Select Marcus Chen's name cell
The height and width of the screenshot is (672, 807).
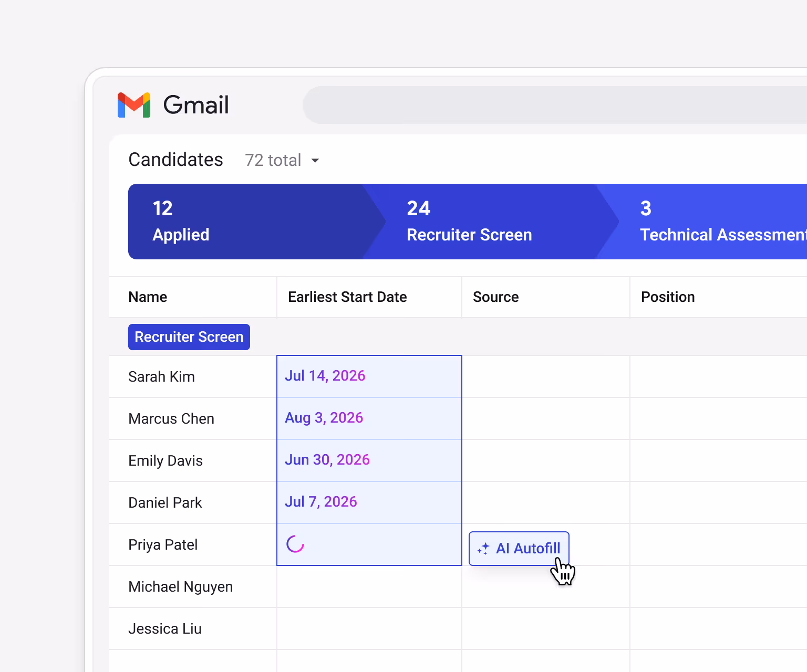click(x=193, y=419)
